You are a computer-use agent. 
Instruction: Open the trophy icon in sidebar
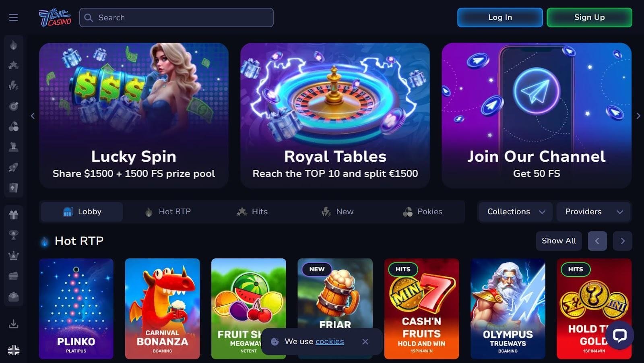click(x=14, y=235)
